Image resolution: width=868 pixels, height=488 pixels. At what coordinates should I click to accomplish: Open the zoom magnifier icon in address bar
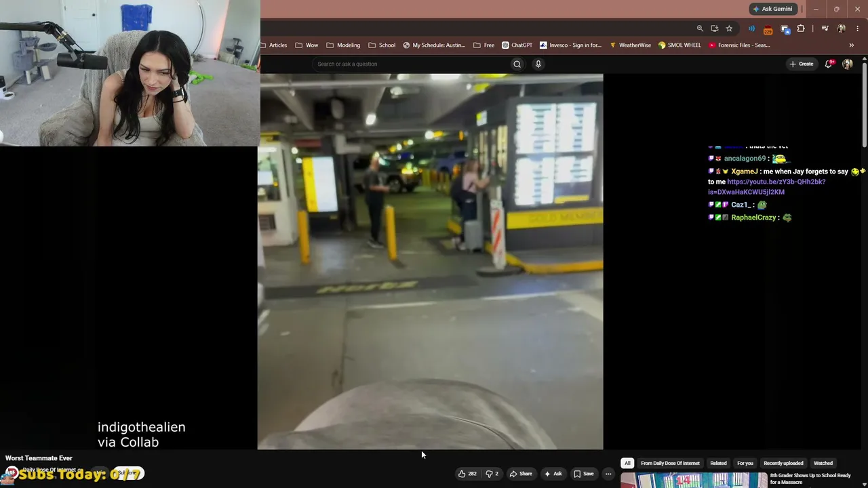(x=700, y=28)
